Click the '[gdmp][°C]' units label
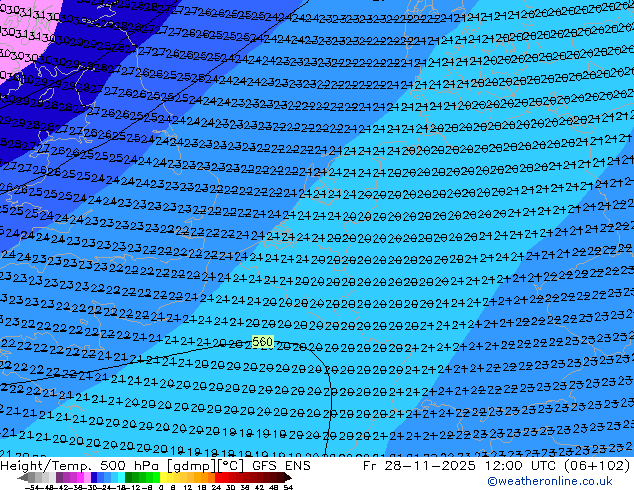634x490 pixels. 205,466
